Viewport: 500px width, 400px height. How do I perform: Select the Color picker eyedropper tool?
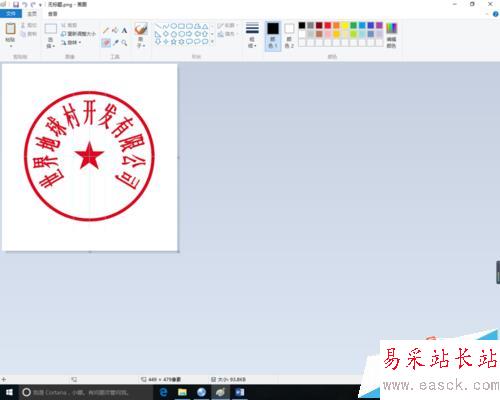click(x=116, y=43)
